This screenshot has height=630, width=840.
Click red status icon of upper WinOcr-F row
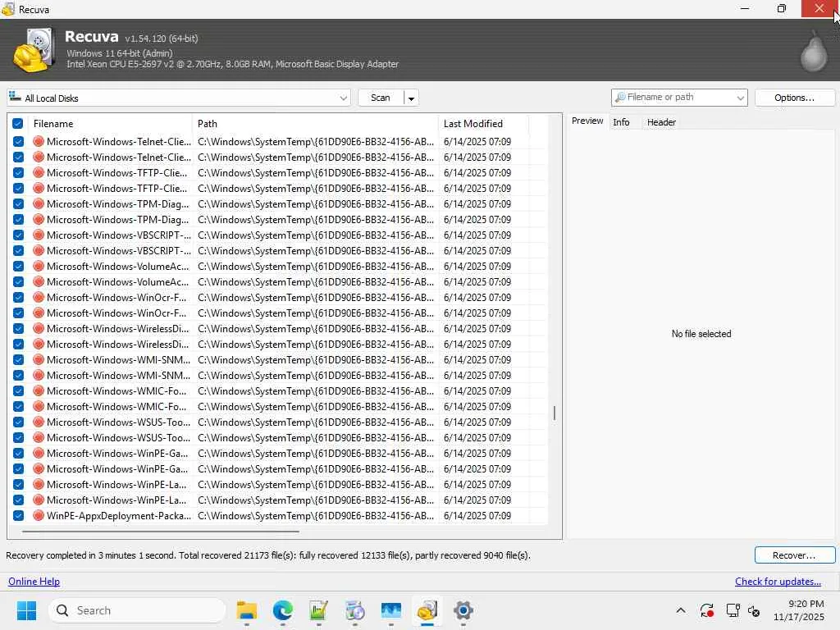click(x=38, y=297)
